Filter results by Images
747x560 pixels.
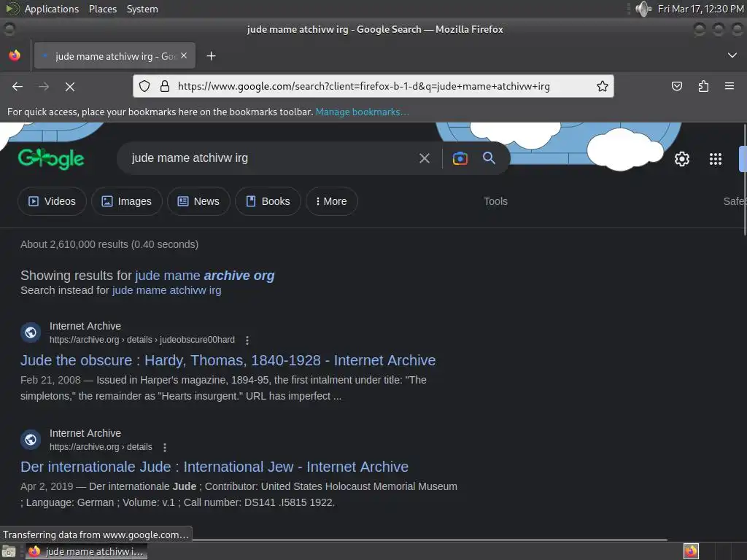[x=127, y=201]
